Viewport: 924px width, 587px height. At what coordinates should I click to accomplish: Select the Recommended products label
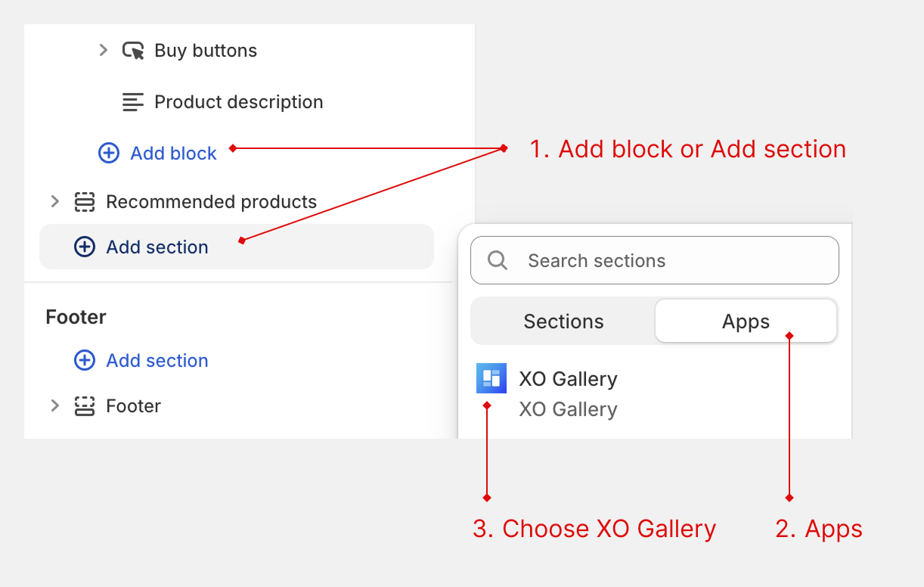click(211, 202)
